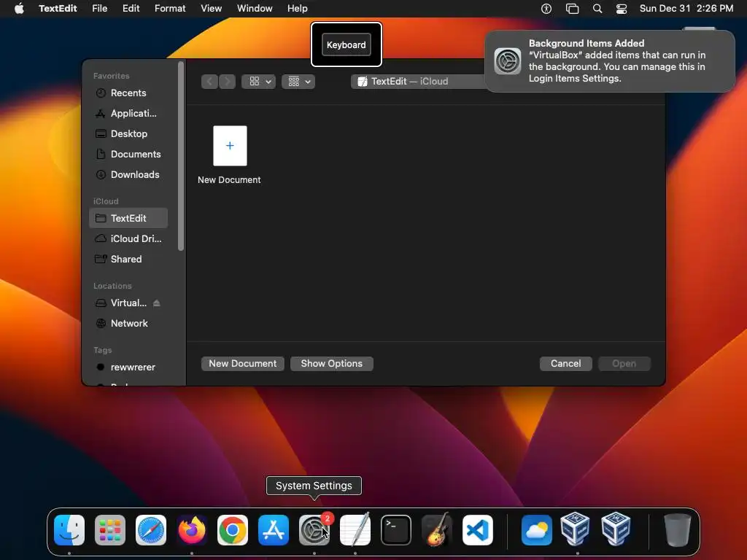This screenshot has width=747, height=560.
Task: Open Visual Studio Code dock icon
Action: 478,530
